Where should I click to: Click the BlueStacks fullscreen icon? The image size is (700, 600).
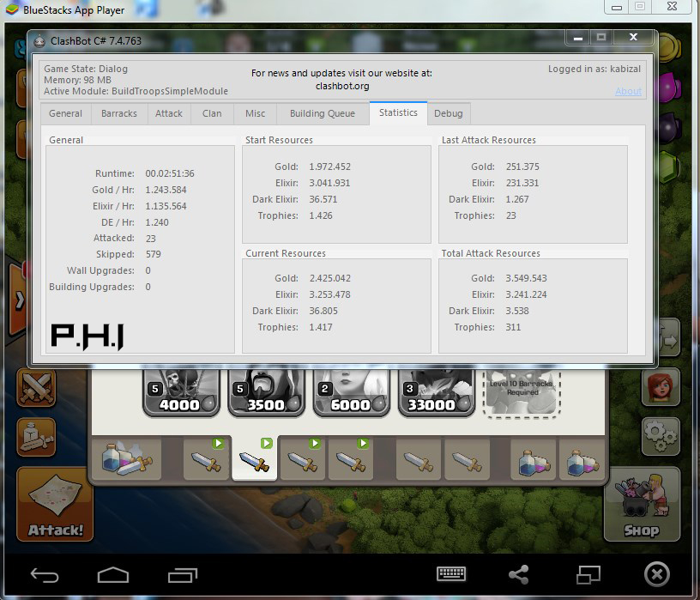588,575
